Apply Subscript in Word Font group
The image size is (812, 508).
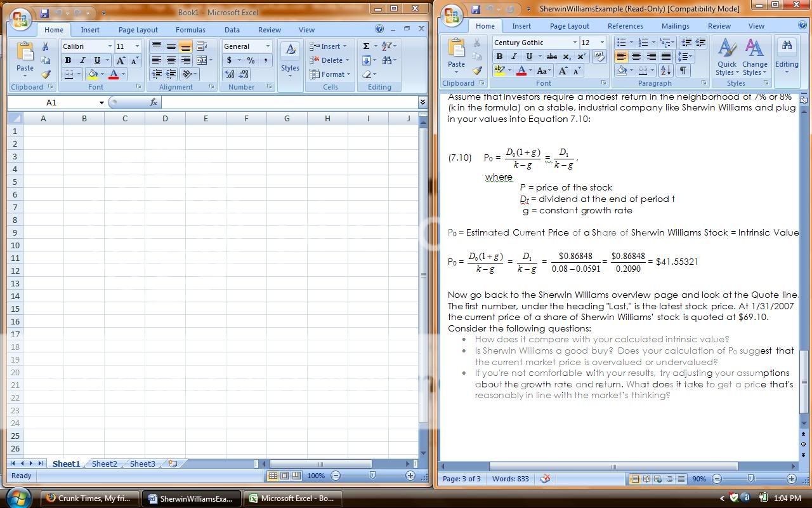click(566, 57)
